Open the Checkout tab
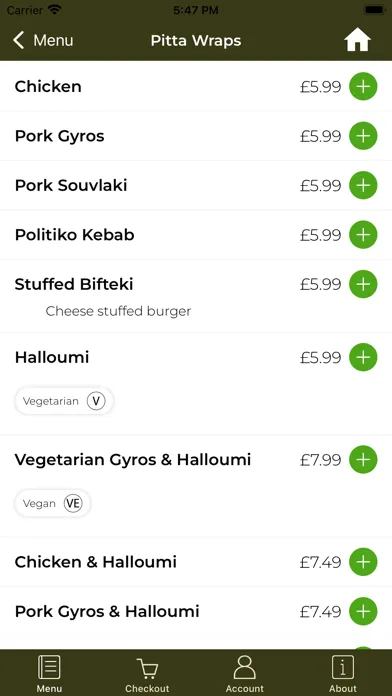Screen dimensions: 392x696 (147, 674)
